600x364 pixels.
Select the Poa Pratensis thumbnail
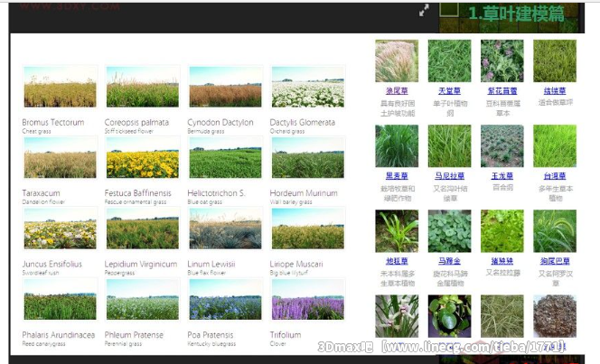225,299
